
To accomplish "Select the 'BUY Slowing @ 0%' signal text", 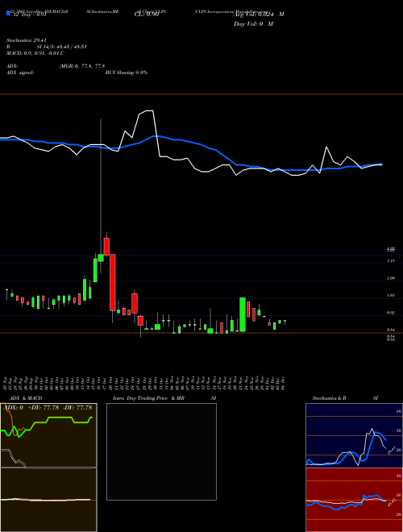I will [127, 73].
